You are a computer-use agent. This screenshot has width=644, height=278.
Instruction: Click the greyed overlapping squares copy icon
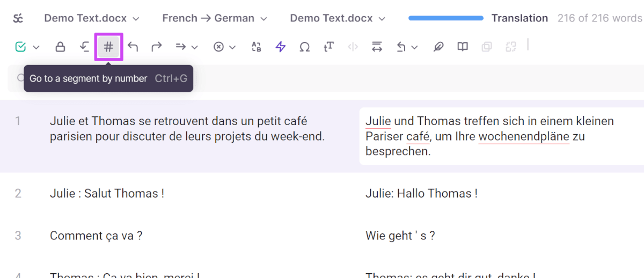(x=487, y=47)
